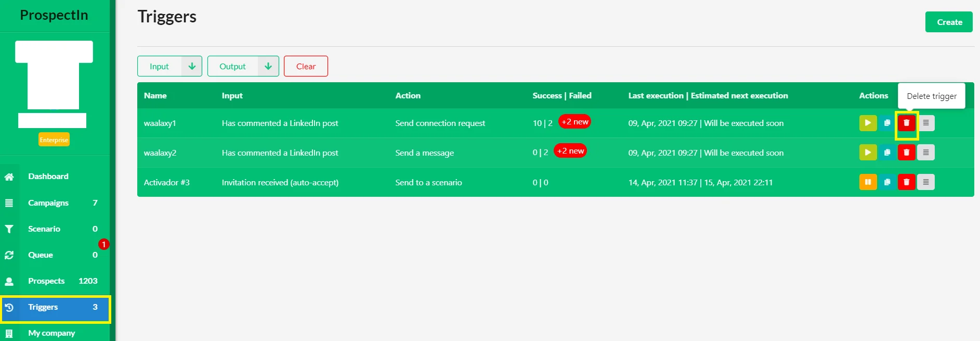Viewport: 980px width, 341px height.
Task: Click the Campaigns list icon in sidebar
Action: point(9,203)
